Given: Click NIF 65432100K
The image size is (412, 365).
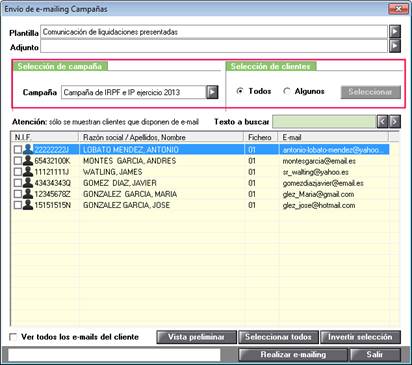Looking at the screenshot, I should tap(52, 161).
